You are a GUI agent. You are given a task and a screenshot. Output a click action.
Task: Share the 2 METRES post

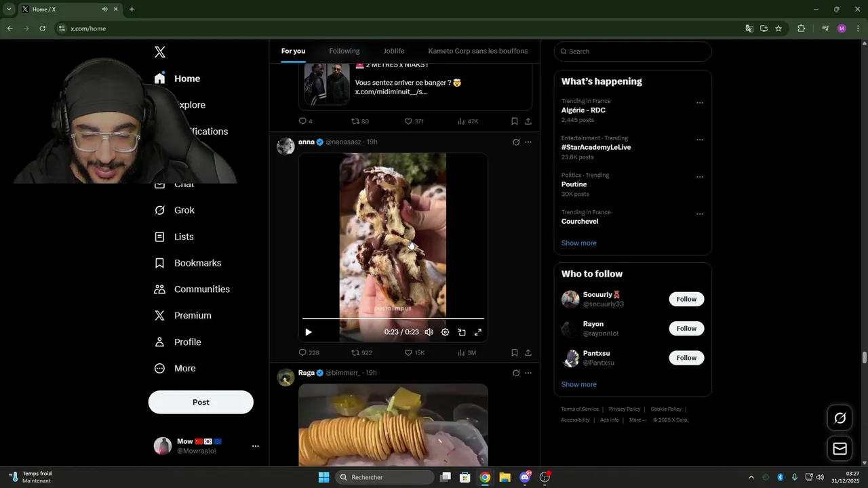pos(528,121)
